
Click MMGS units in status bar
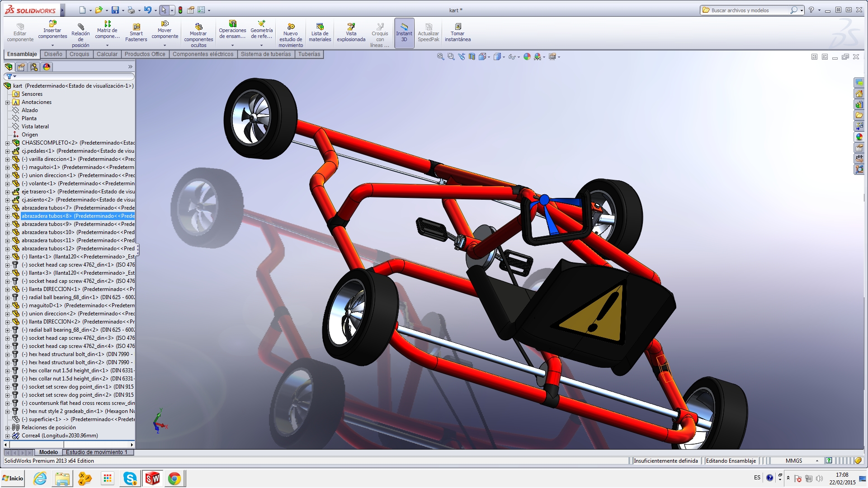(793, 461)
